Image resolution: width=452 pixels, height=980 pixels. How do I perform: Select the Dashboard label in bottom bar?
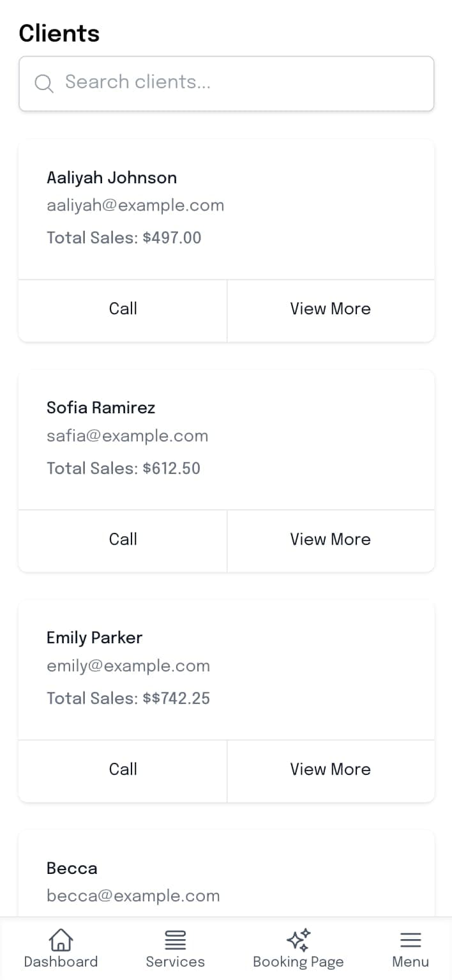61,961
